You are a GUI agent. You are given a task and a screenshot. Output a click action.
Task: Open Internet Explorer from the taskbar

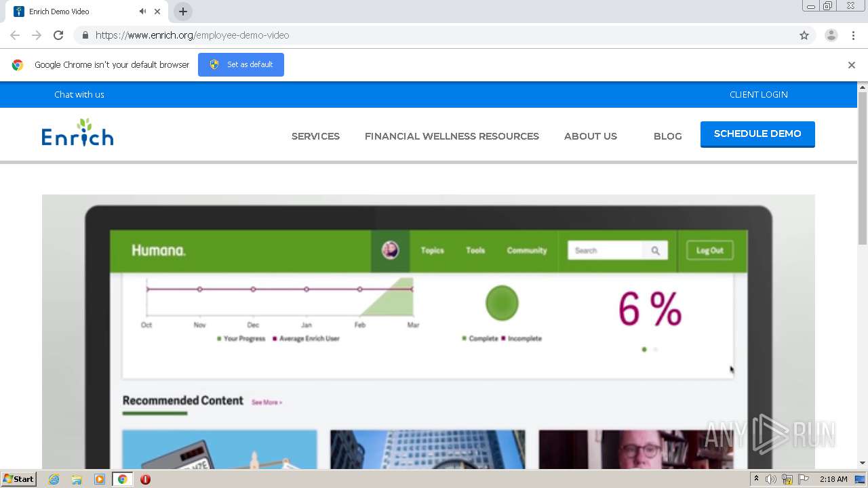54,479
